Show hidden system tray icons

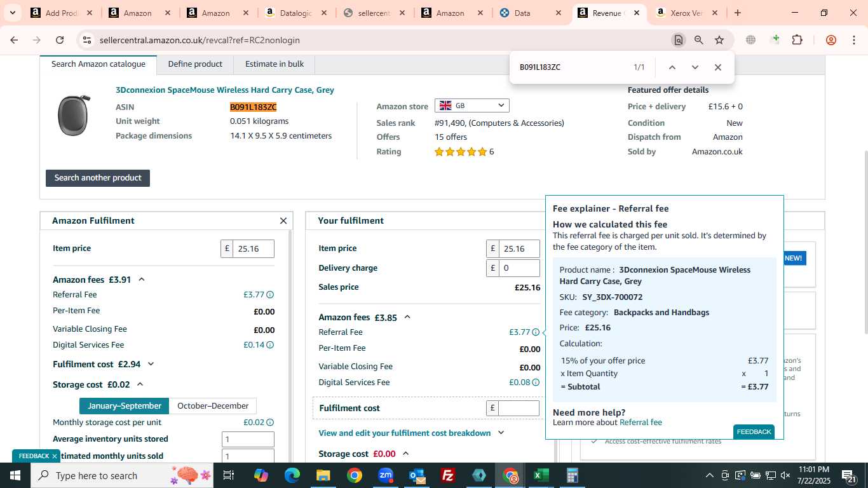pyautogui.click(x=710, y=475)
